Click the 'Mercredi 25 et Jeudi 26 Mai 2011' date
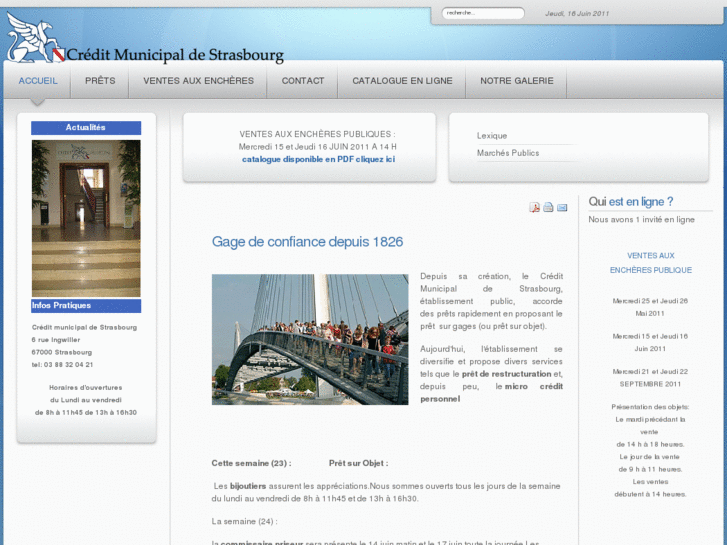727x545 pixels. tap(650, 307)
